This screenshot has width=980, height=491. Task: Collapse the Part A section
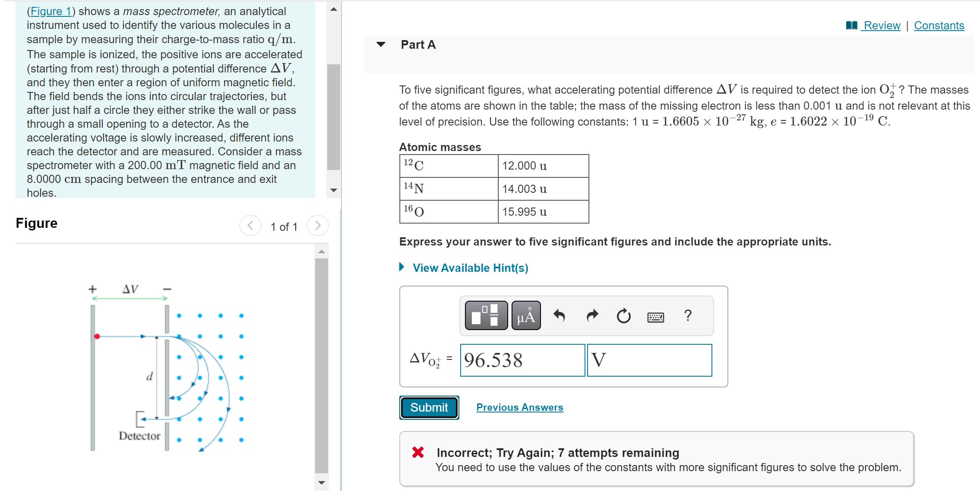click(x=381, y=44)
